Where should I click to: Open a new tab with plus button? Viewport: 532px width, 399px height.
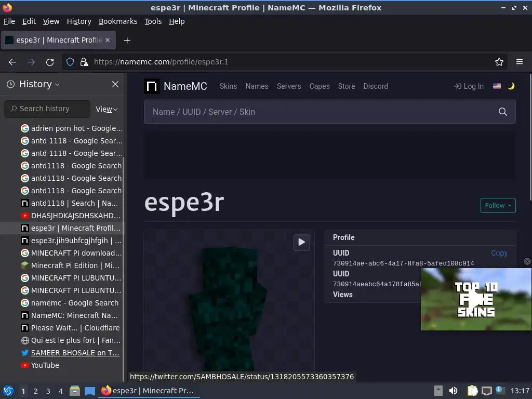click(x=127, y=41)
